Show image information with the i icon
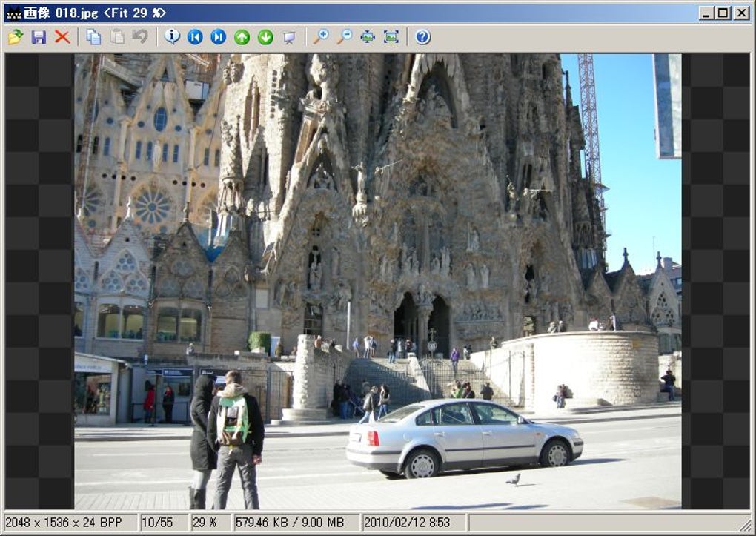 172,36
